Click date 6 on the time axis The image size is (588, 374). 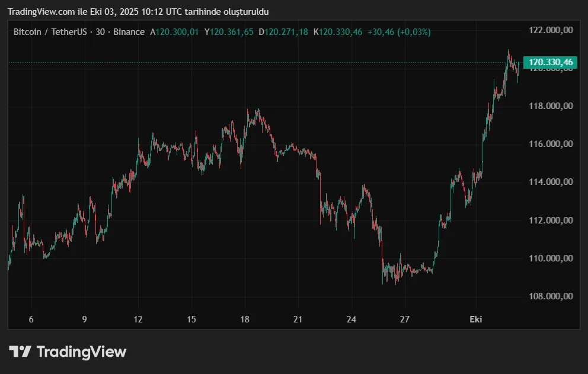point(31,319)
